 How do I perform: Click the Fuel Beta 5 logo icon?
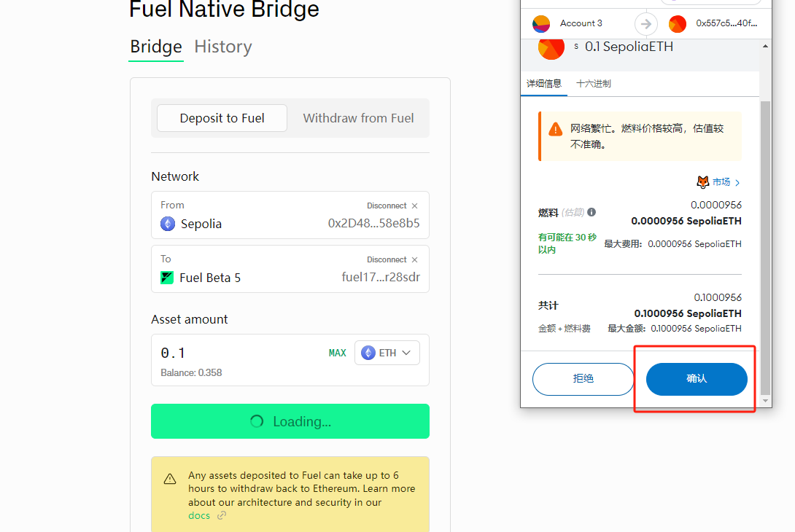167,278
